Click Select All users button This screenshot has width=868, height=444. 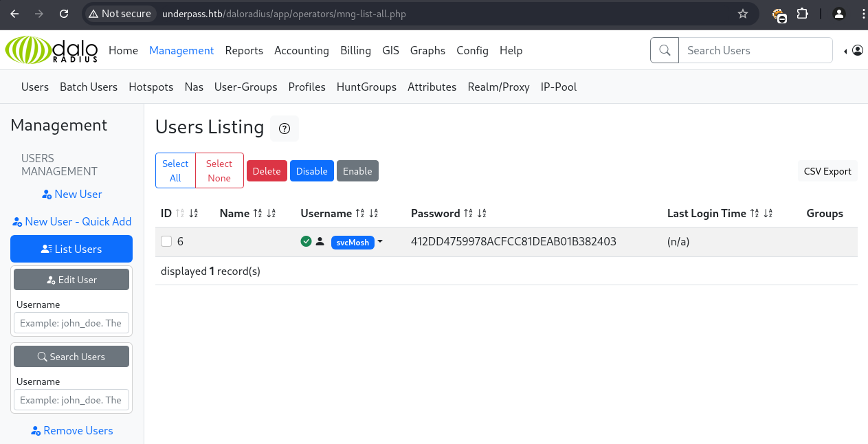coord(175,170)
